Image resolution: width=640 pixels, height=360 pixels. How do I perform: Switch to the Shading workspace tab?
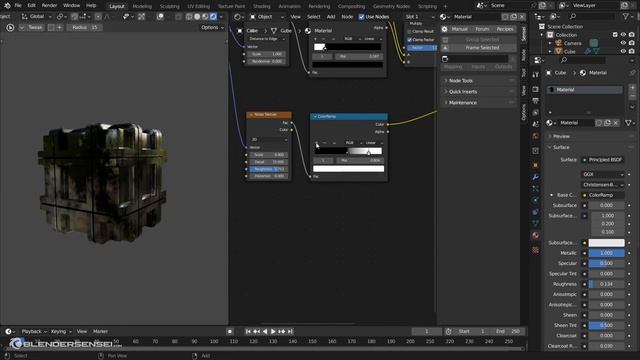[261, 6]
